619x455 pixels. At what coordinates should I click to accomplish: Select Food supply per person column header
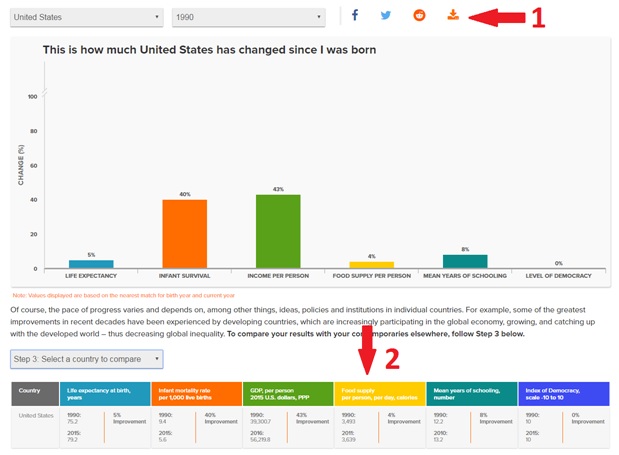coord(380,393)
